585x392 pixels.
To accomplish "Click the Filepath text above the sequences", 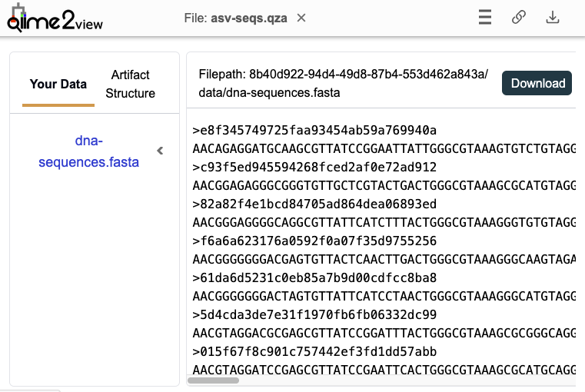I will (343, 84).
